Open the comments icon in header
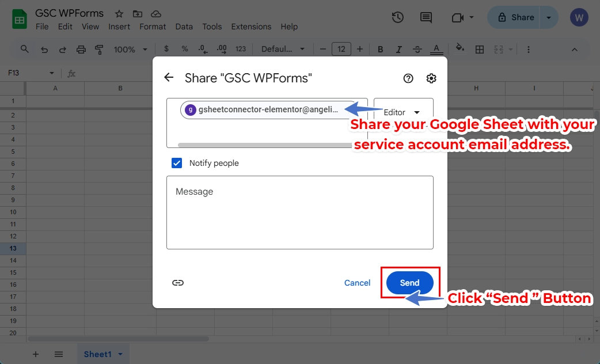The height and width of the screenshot is (364, 600). 426,17
